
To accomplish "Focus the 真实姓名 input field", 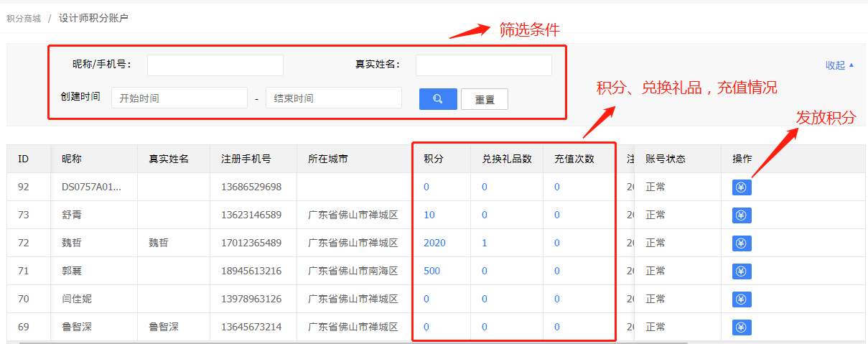I will pyautogui.click(x=483, y=65).
